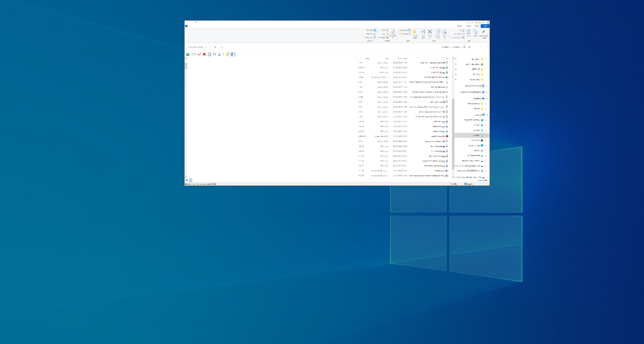
Task: Collapse the OneDrive tree node chevron
Action: (487, 99)
